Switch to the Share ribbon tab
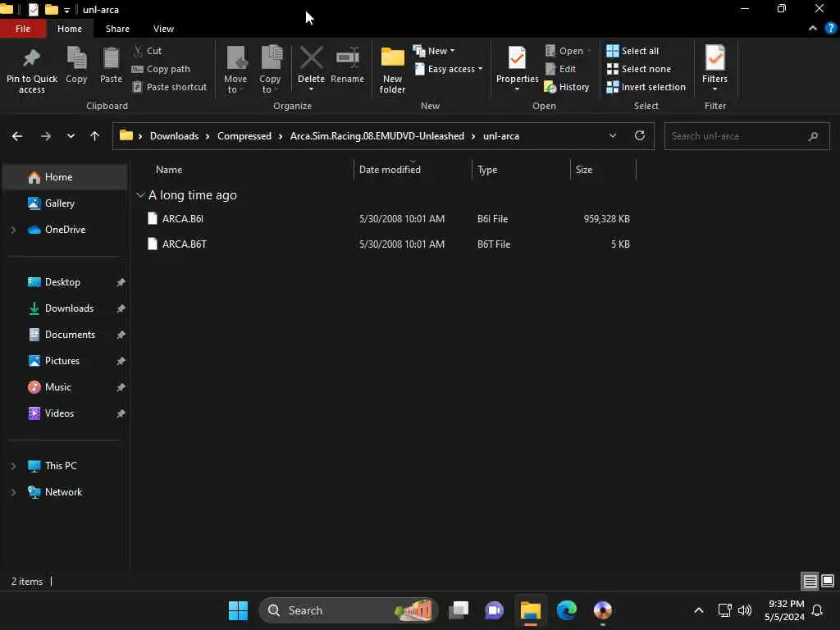 click(x=117, y=29)
